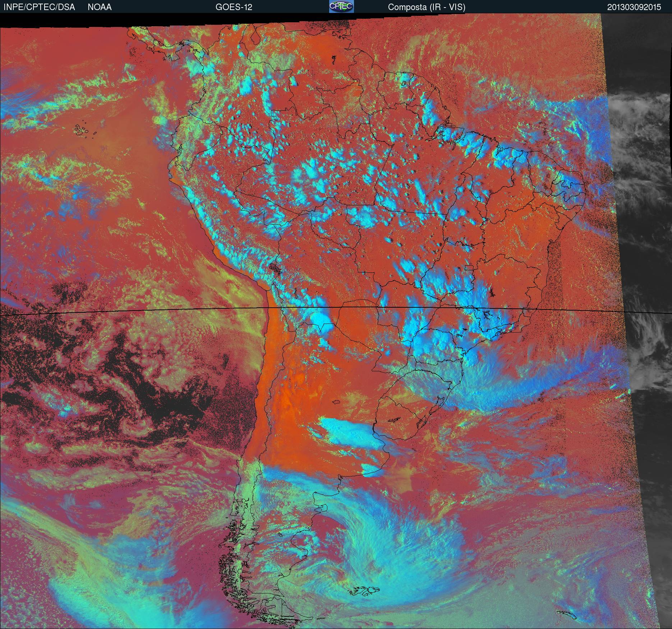The image size is (672, 629).
Task: Click the Composta (IR - VIS) title
Action: (x=427, y=7)
